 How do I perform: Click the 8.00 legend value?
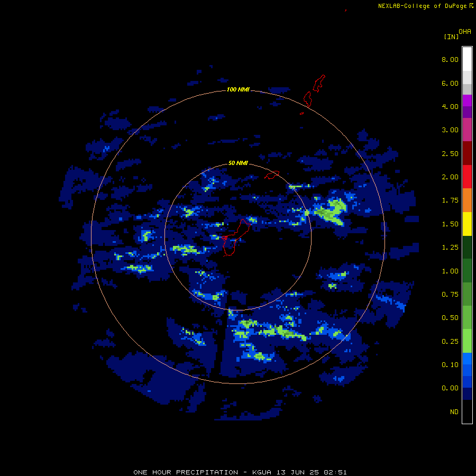coord(450,59)
